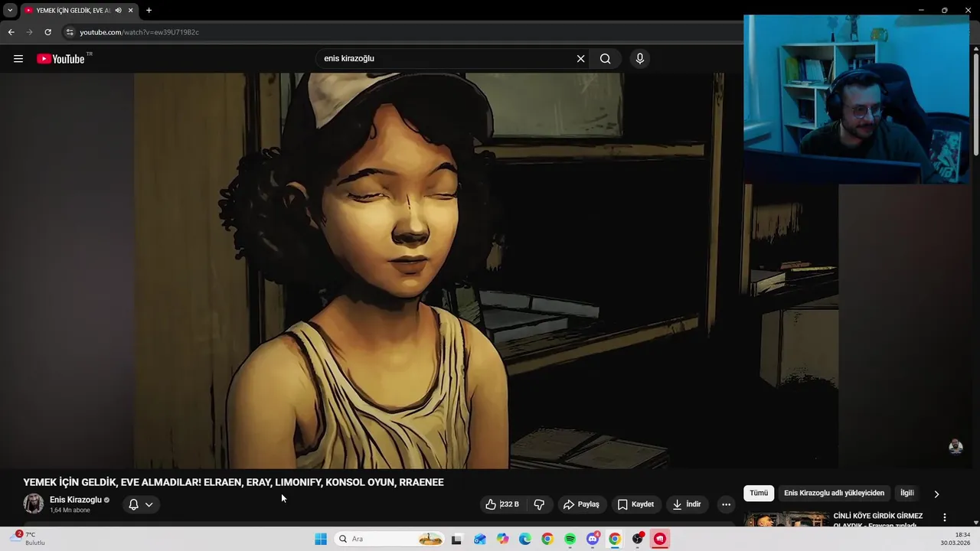Click the 1,64 Mn abone subscriber count

(70, 510)
